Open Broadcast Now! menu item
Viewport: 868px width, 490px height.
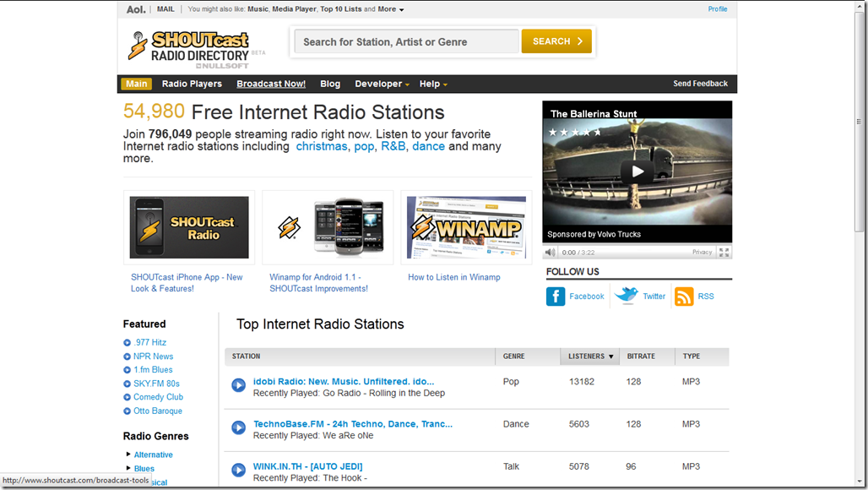coord(271,84)
